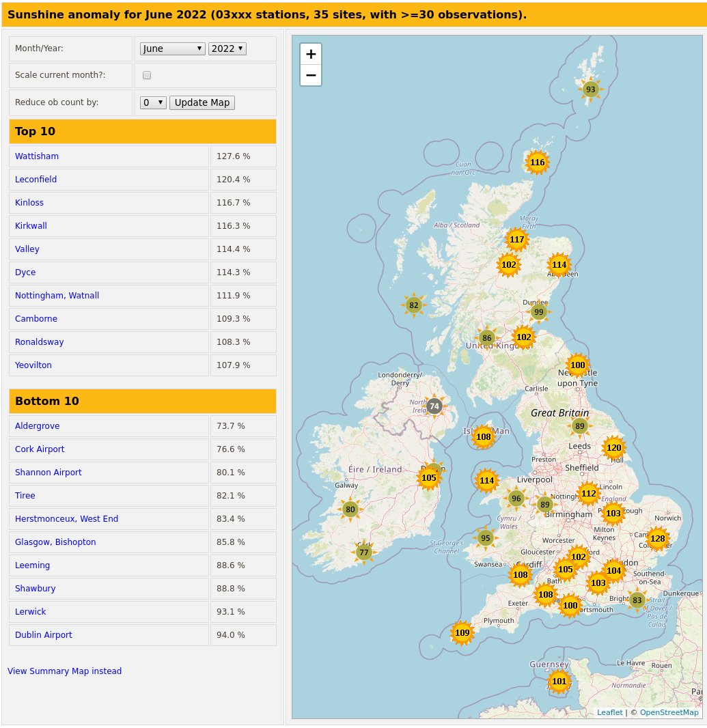Click Wattisham's 127.6 % value
The image size is (707, 728).
click(233, 156)
